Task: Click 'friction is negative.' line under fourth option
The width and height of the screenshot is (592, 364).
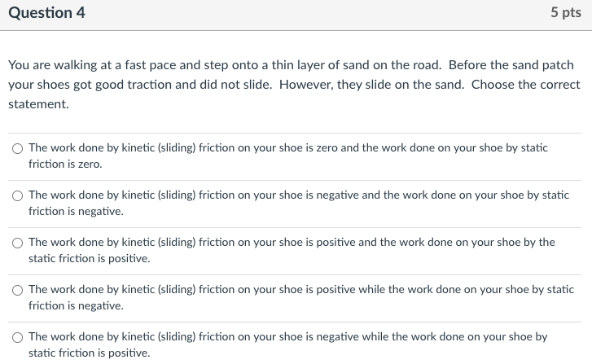Action: pos(76,306)
